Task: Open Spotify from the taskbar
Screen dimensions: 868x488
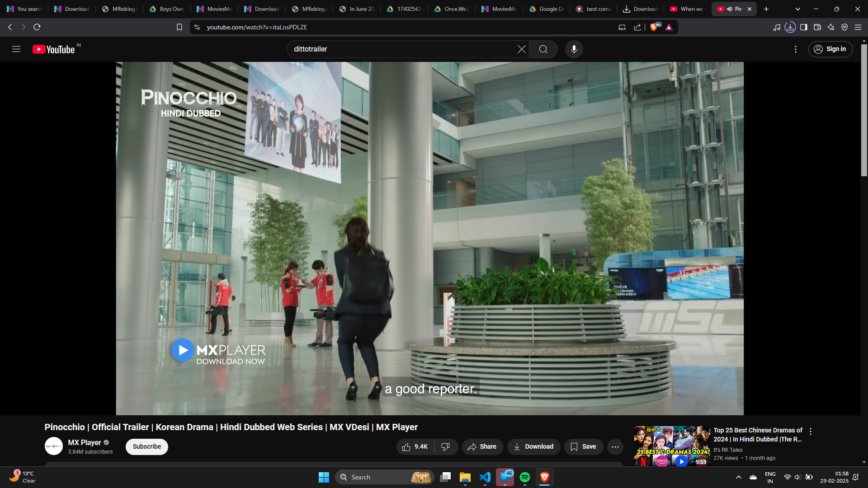Action: [525, 477]
